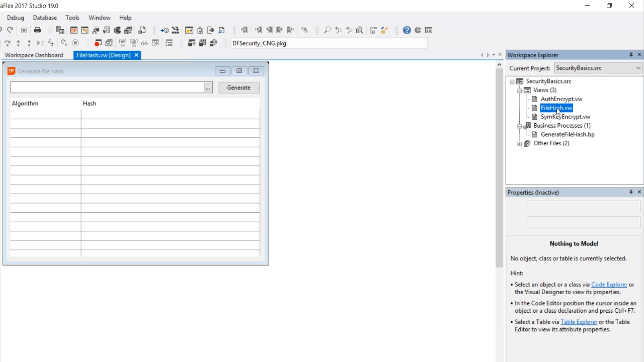Collapse the Views (3) tree node

point(519,90)
